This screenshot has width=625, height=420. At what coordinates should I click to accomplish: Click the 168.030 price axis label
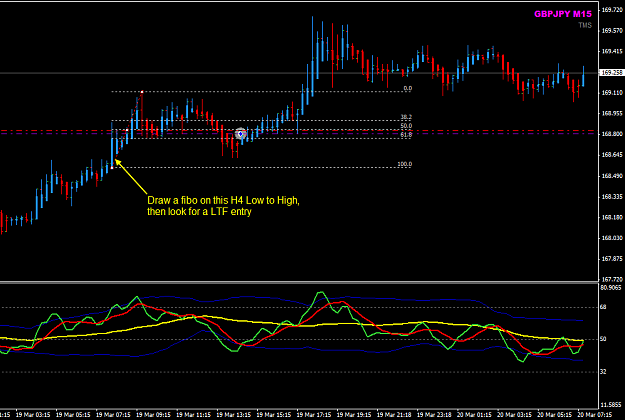(x=612, y=238)
